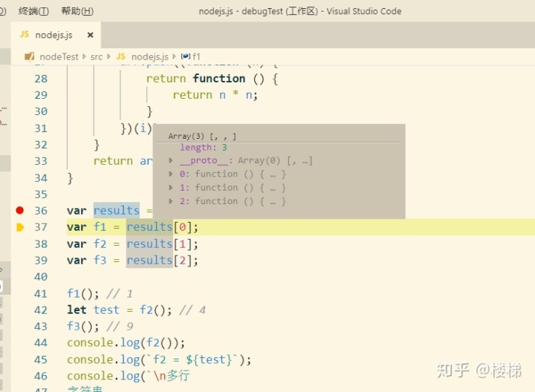535x392 pixels.
Task: Open the 帮助(H) menu
Action: pos(77,11)
